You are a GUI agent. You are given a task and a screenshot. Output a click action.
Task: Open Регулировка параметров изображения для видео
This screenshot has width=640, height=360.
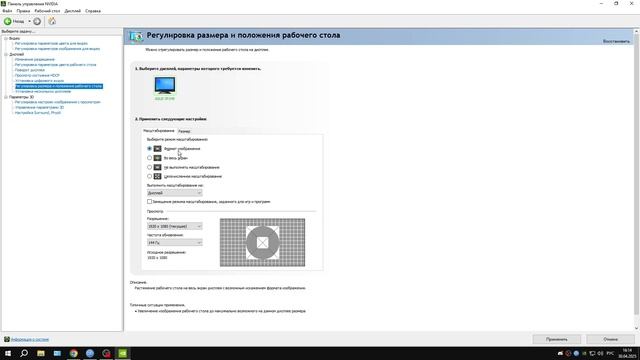point(57,49)
